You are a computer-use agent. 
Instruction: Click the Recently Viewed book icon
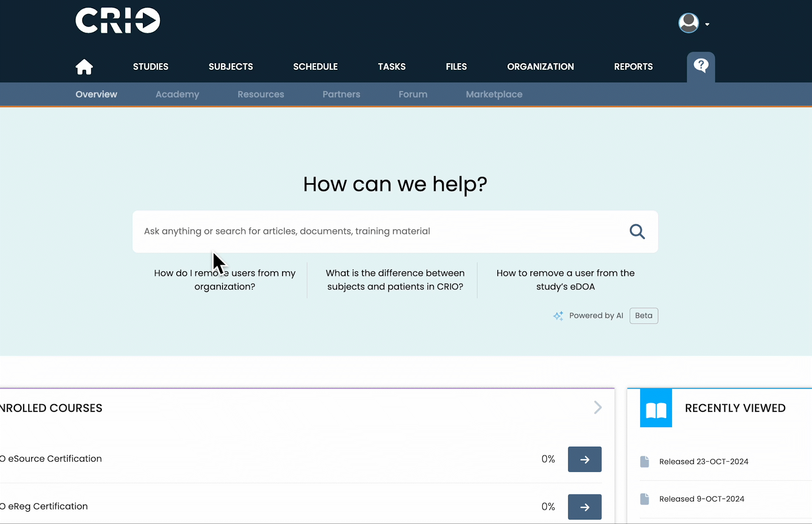(656, 408)
